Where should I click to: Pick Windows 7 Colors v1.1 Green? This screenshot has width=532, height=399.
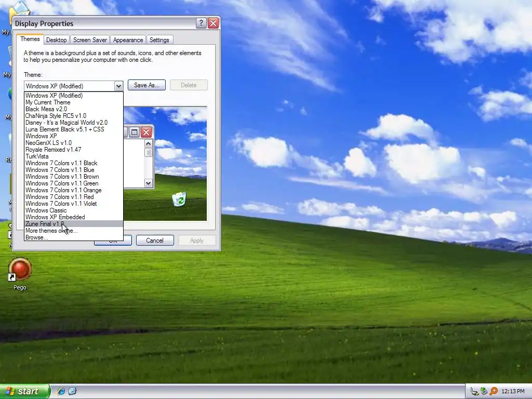(74, 183)
